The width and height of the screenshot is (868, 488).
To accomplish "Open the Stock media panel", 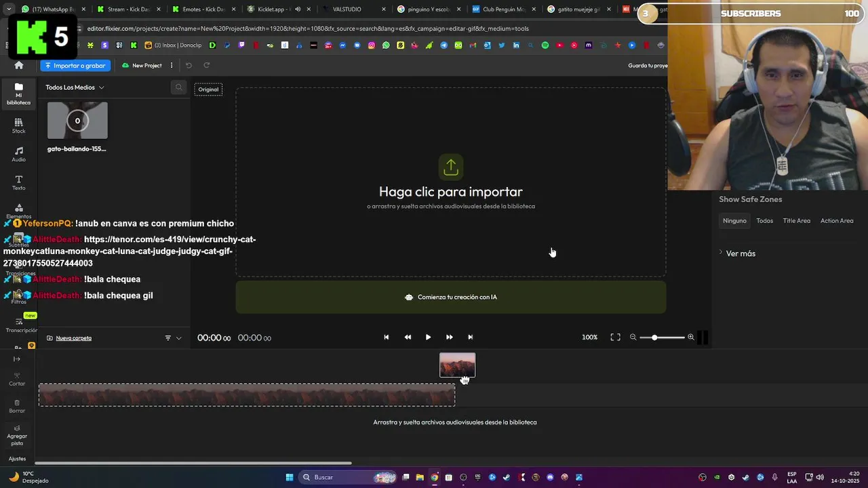I will click(19, 125).
